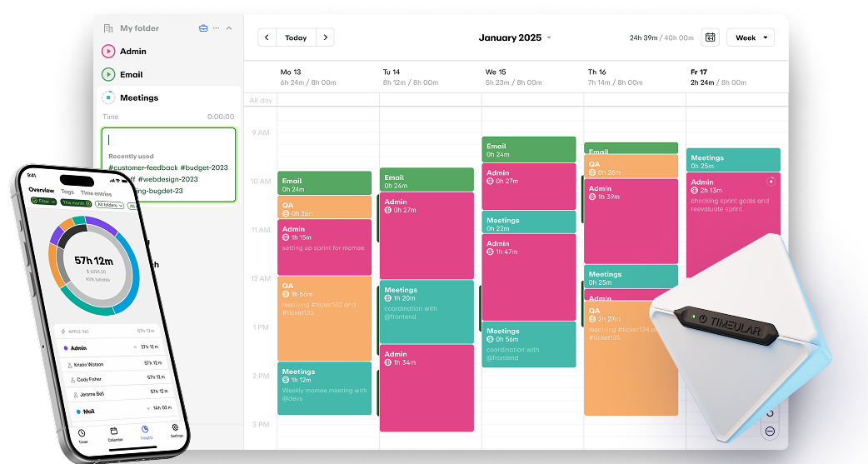Click the blue dot beside Mail on the phone
The width and height of the screenshot is (868, 464).
pyautogui.click(x=78, y=412)
